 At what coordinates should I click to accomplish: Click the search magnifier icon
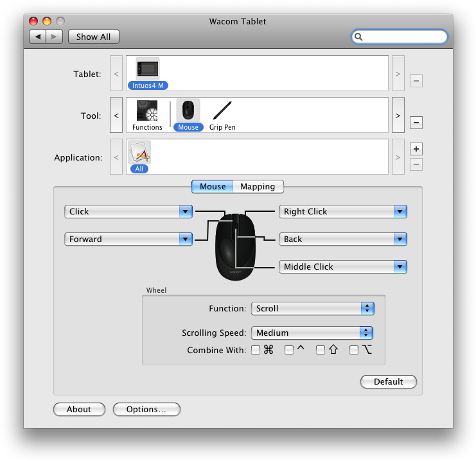[x=358, y=37]
